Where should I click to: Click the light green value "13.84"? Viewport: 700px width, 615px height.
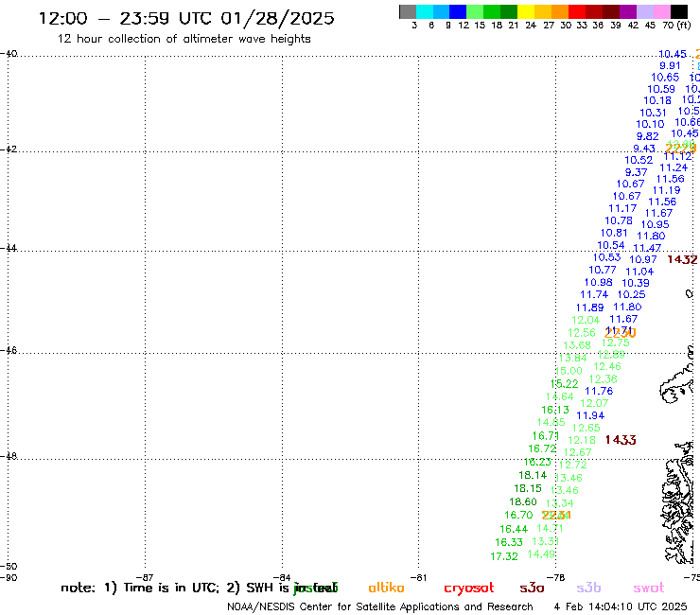tap(572, 359)
